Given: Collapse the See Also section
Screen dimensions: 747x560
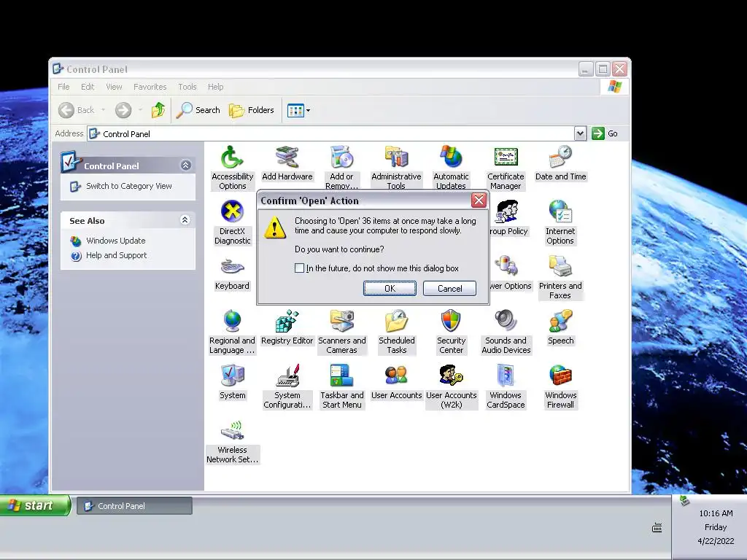Looking at the screenshot, I should coord(185,220).
